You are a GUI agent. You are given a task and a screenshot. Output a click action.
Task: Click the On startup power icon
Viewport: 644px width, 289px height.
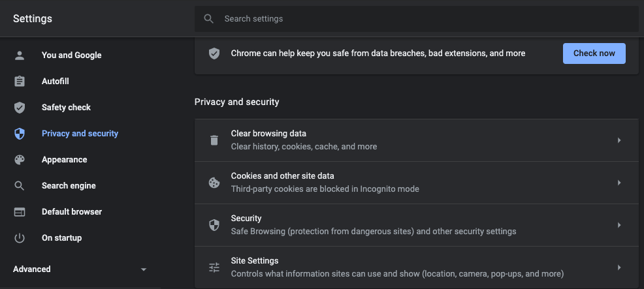point(20,238)
